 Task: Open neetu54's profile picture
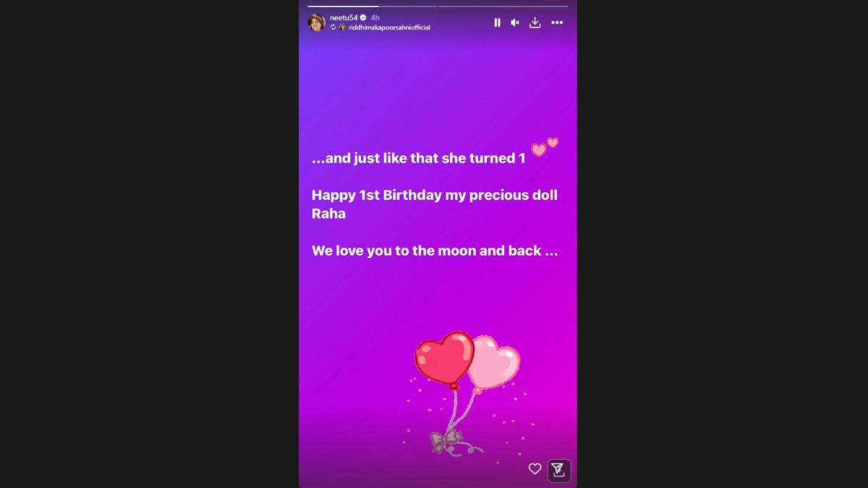pyautogui.click(x=317, y=22)
